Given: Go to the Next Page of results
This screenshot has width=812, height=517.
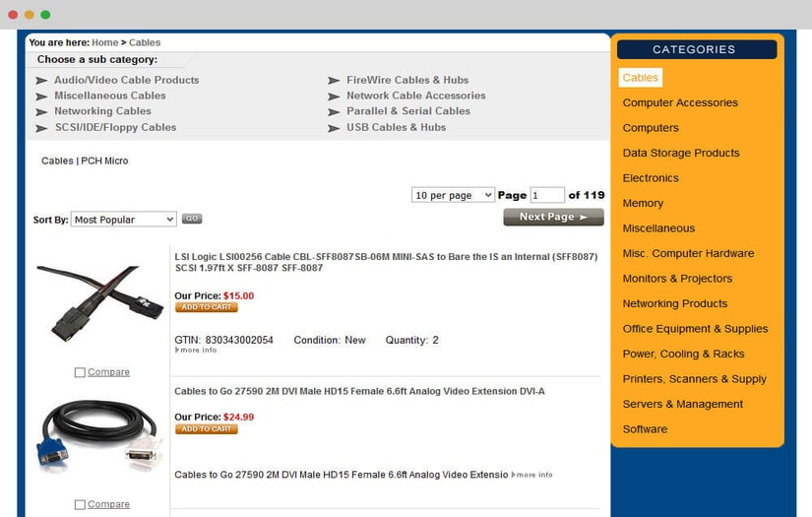Looking at the screenshot, I should coord(553,217).
